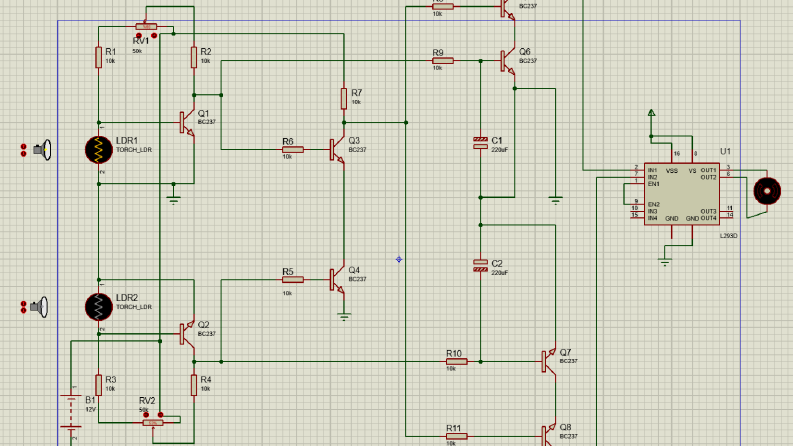Click the 'EN1' pin label on U1
Viewport: 793px width, 446px height.
(653, 184)
